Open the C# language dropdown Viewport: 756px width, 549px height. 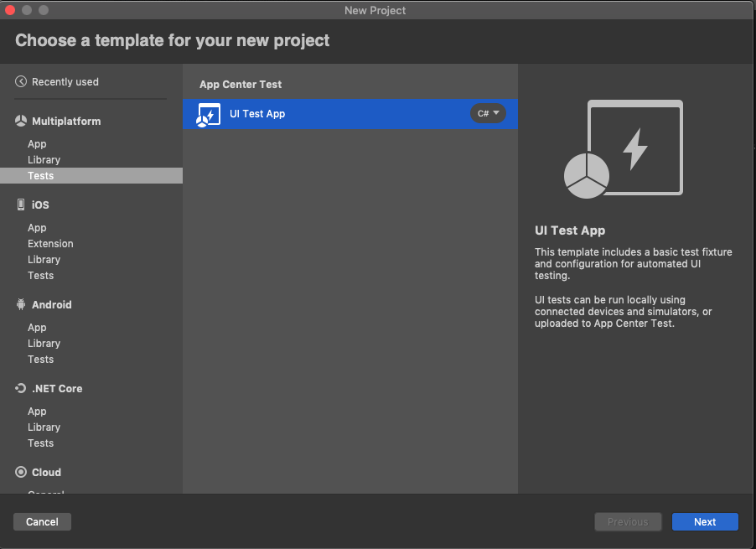488,114
